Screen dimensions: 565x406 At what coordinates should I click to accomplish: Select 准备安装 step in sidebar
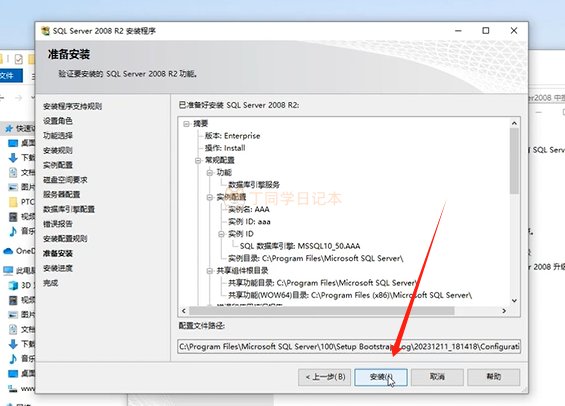[58, 253]
